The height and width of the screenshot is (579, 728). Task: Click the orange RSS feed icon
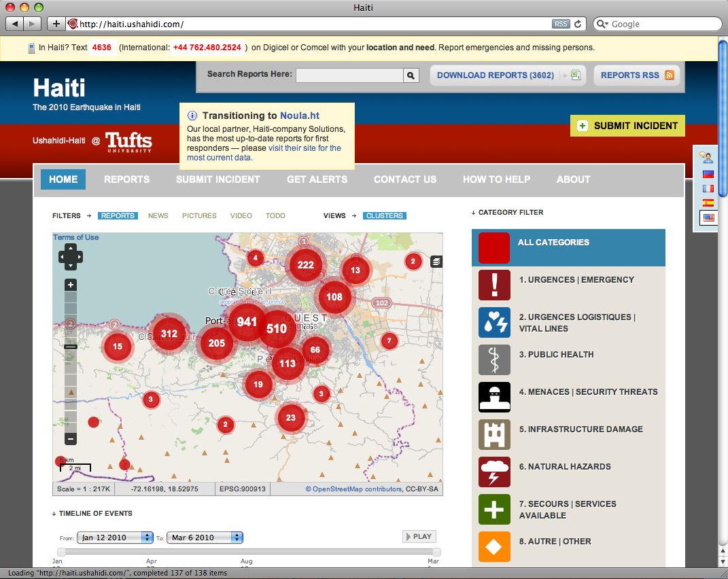(669, 75)
